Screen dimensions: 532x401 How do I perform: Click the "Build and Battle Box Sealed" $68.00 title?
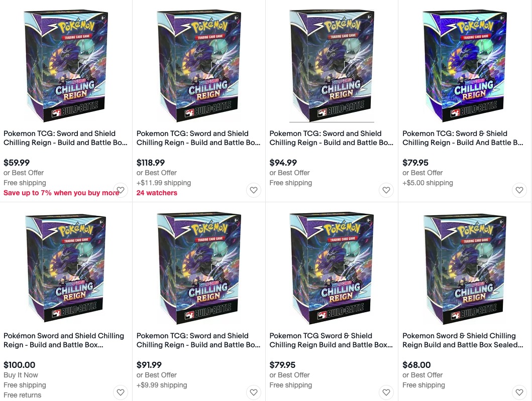(x=463, y=340)
